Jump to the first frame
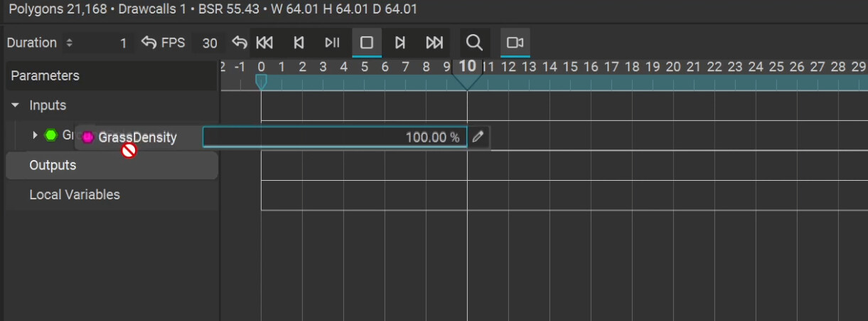 (264, 43)
